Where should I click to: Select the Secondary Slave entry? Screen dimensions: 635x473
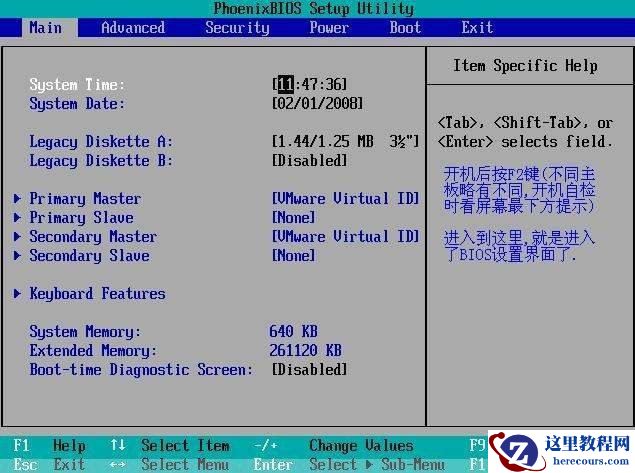(89, 256)
